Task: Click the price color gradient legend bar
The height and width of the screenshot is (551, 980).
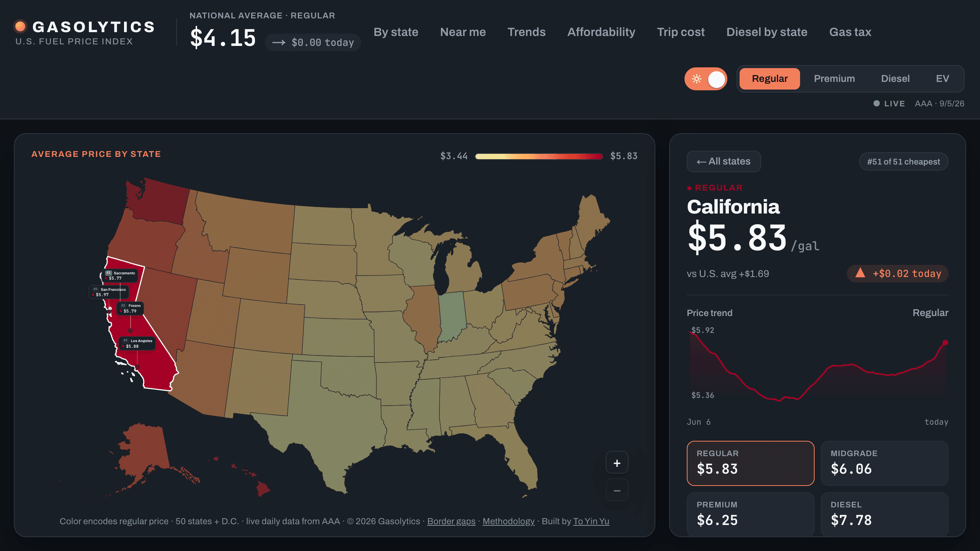Action: (539, 156)
